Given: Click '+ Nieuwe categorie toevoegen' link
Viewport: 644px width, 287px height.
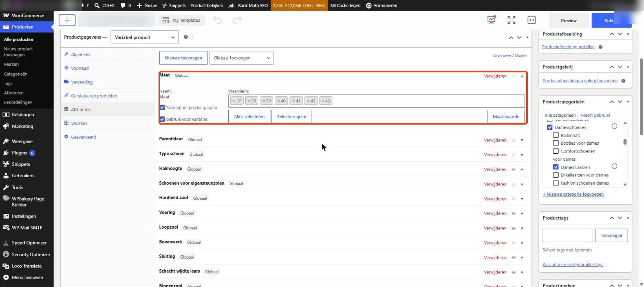Looking at the screenshot, I should click(x=573, y=194).
